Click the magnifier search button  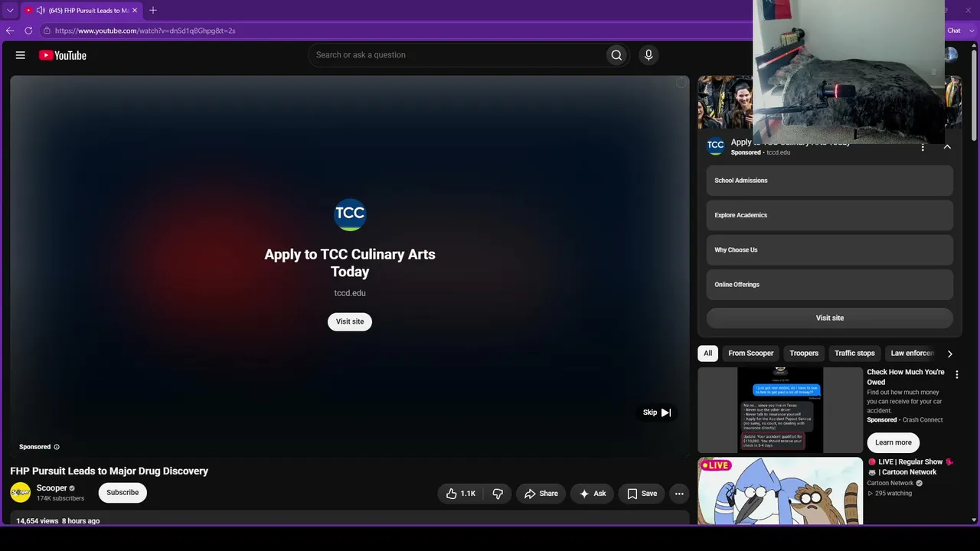click(616, 55)
